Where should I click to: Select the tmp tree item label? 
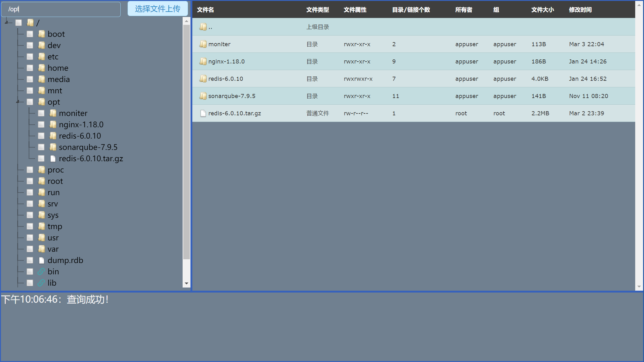(55, 226)
